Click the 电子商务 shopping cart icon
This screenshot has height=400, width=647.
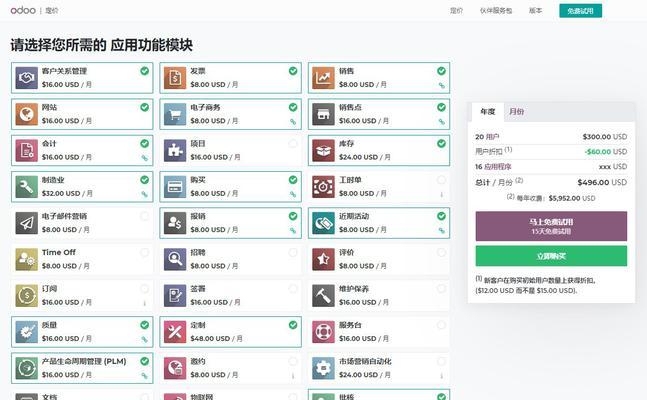175,114
